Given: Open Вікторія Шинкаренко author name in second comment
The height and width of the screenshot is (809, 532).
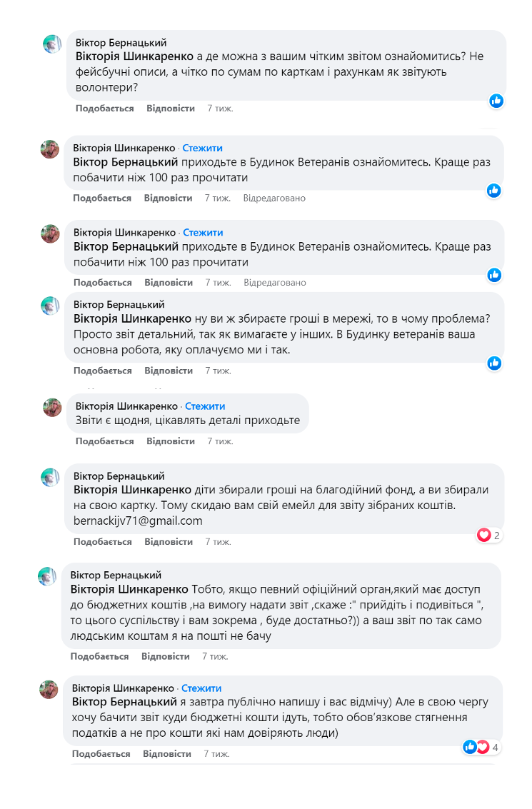Looking at the screenshot, I should pos(124,148).
